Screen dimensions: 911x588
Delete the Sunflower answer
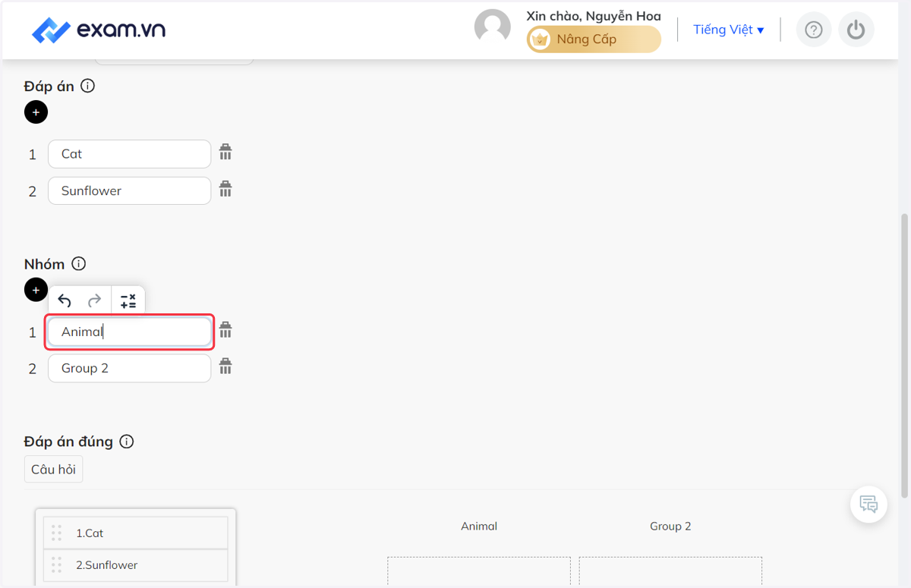coord(225,189)
